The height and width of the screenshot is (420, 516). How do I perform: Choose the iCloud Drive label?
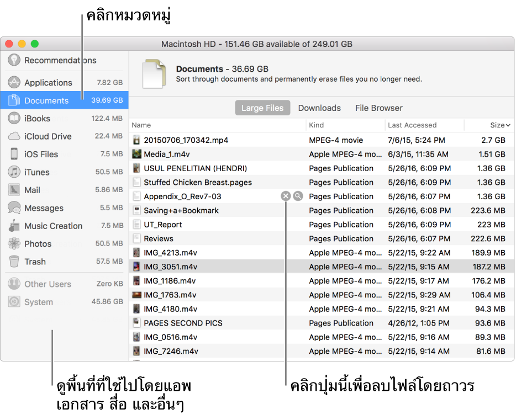(48, 136)
